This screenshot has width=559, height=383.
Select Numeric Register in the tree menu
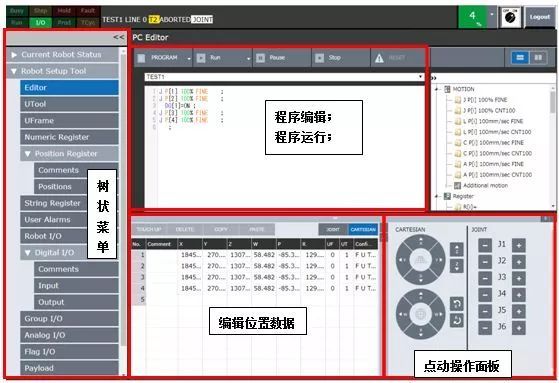tap(69, 137)
